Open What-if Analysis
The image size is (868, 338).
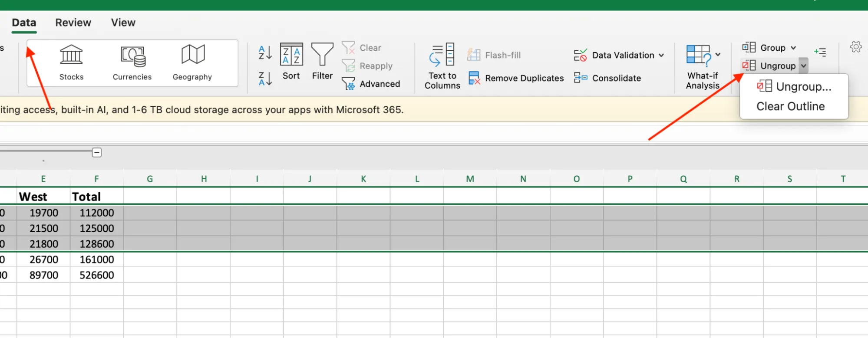tap(702, 67)
